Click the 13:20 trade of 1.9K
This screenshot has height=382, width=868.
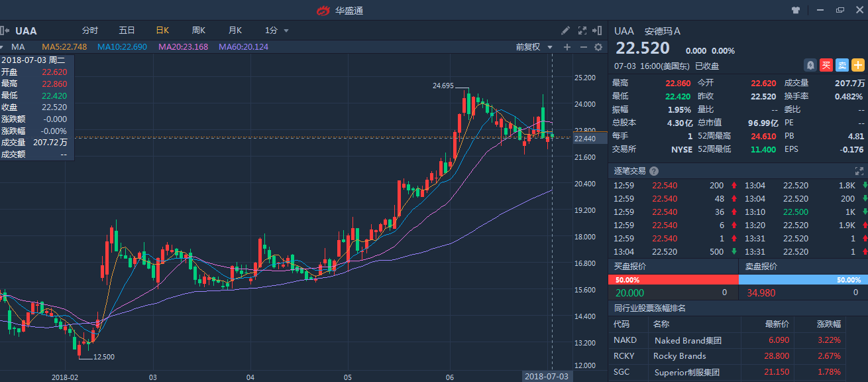(x=804, y=225)
